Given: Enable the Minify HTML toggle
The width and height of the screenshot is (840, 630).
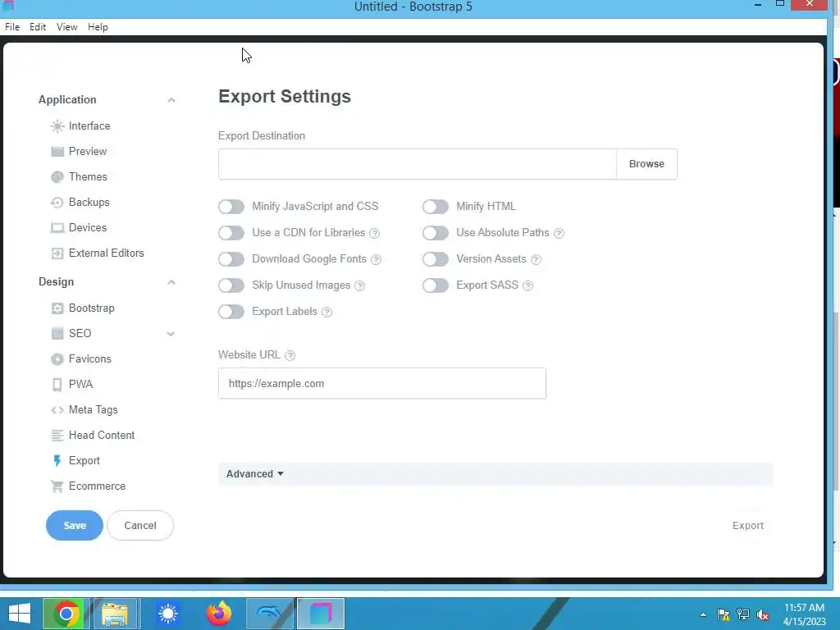Looking at the screenshot, I should point(436,207).
